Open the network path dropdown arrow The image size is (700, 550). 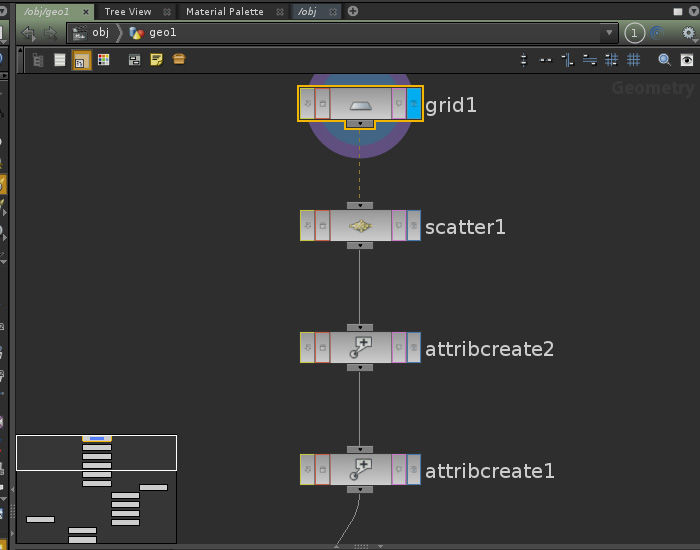coord(610,33)
